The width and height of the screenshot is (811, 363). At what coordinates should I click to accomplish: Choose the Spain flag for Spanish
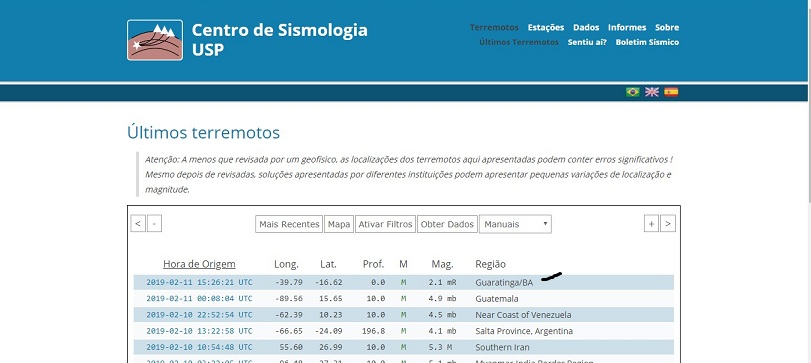(671, 92)
